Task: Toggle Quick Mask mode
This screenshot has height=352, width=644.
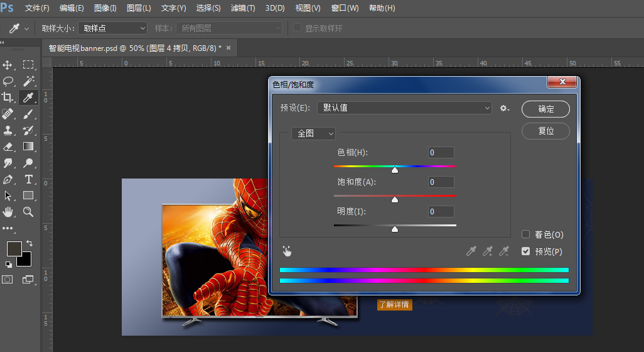Action: [8, 280]
